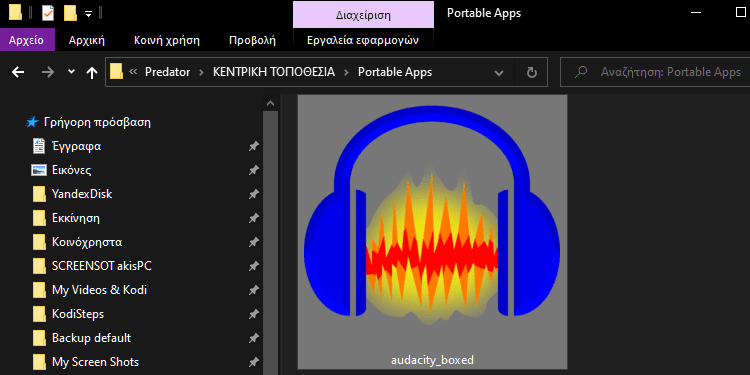Click the audacity_boxed file name label

coord(432,360)
